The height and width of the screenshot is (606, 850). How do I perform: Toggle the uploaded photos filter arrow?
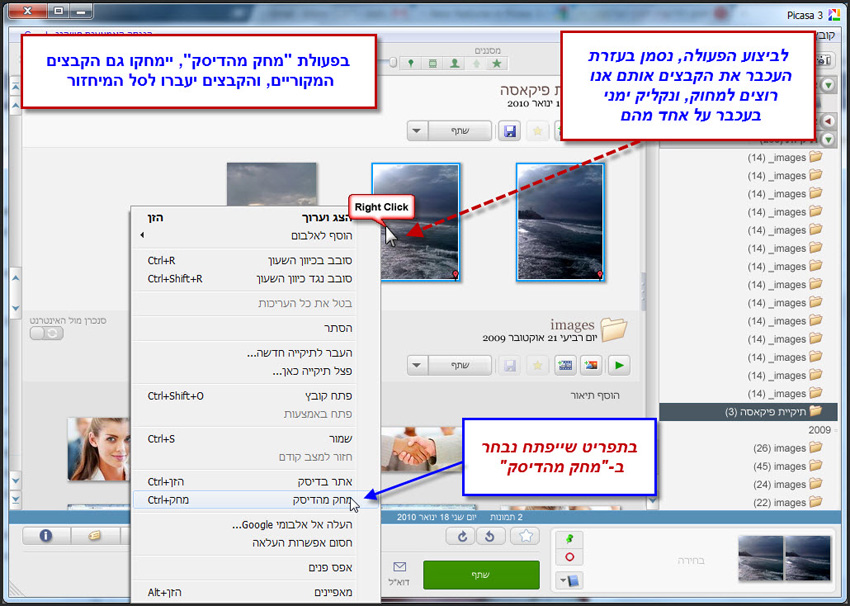[476, 63]
